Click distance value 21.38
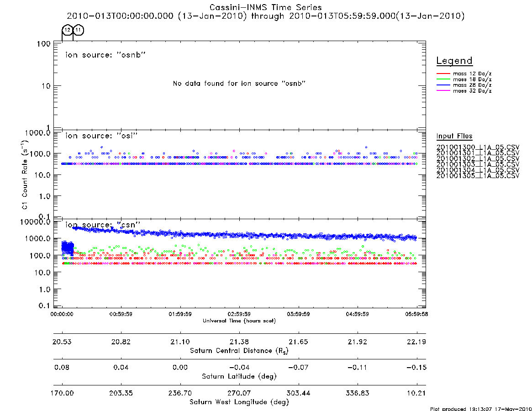The width and height of the screenshot is (532, 411). pos(239,342)
